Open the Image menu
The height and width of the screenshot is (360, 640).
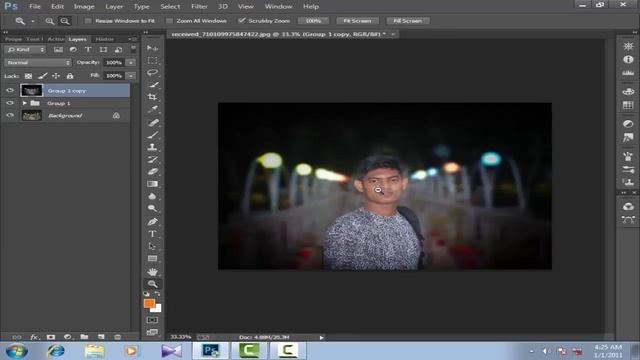[x=84, y=7]
